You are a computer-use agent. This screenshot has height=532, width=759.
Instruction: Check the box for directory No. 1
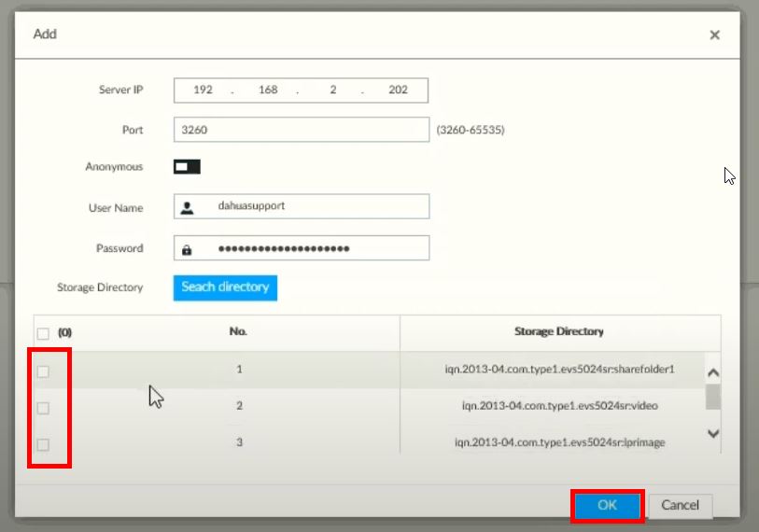pos(43,371)
